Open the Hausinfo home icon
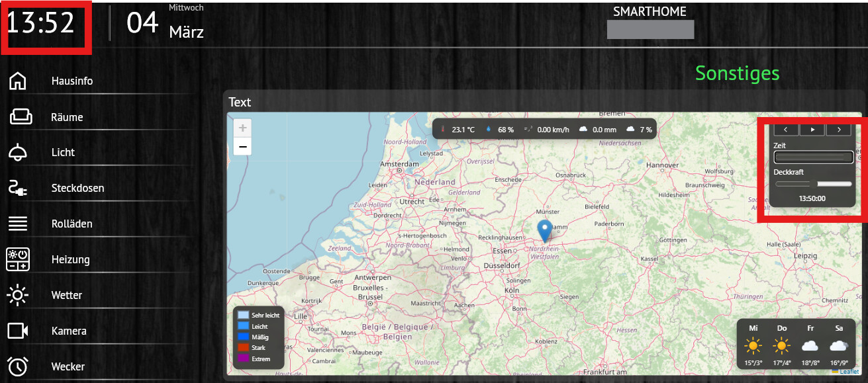 coord(17,81)
